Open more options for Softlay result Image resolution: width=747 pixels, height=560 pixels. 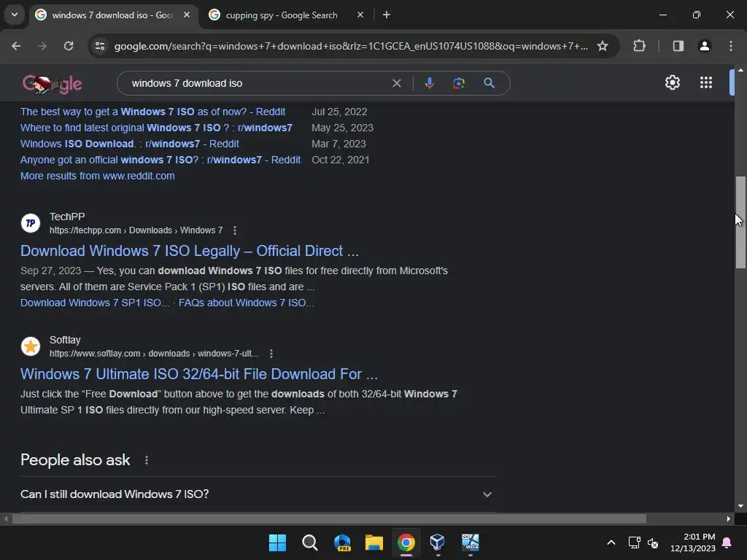click(271, 354)
